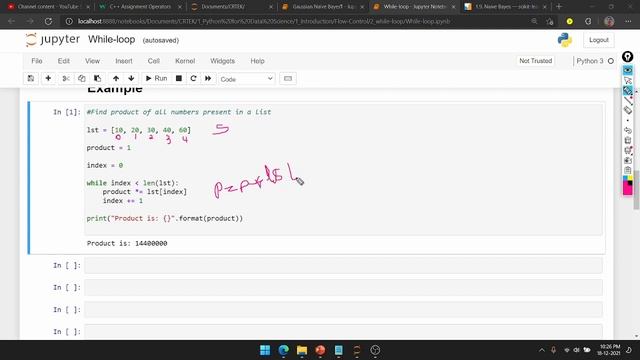Click the lightbulb icon atop annotation toolbar

(627, 57)
